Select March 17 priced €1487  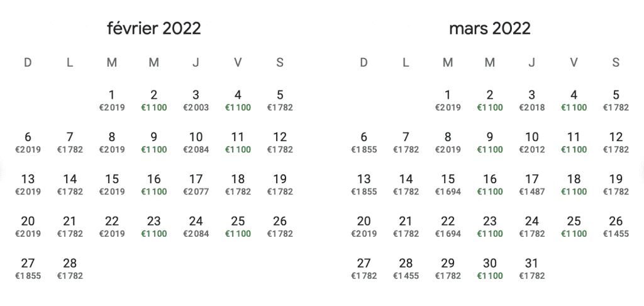click(532, 184)
